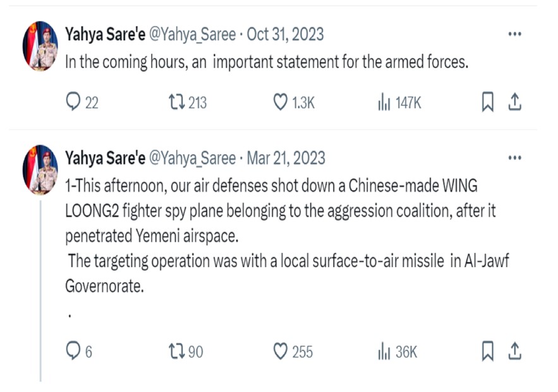Bookmark the Oct 31, 2023 tweet

coord(487,102)
